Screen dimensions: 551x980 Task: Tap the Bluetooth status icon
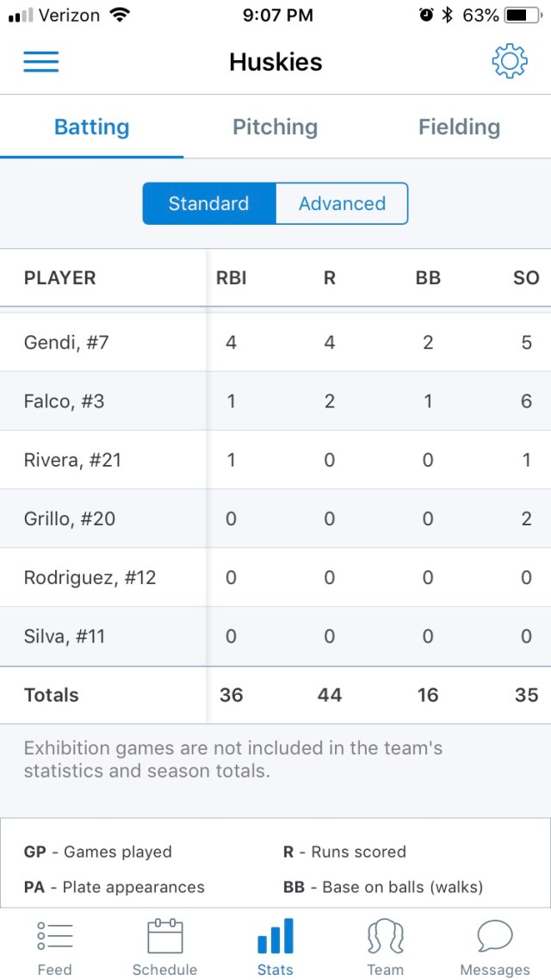447,16
